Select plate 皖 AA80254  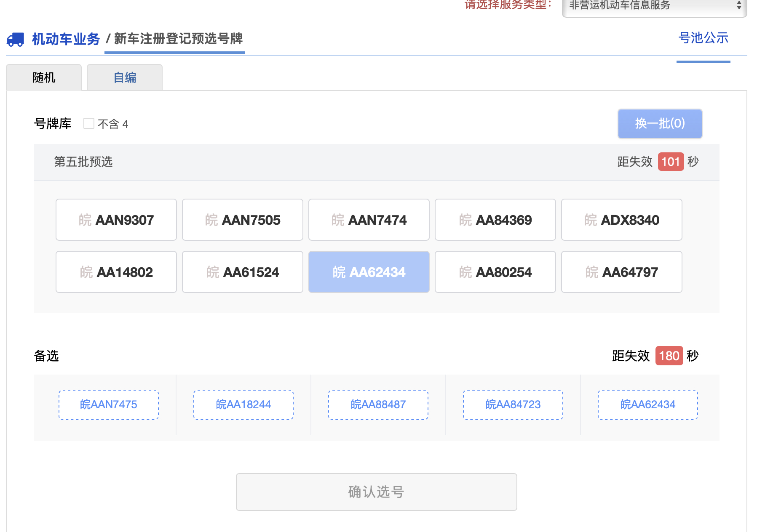(495, 272)
